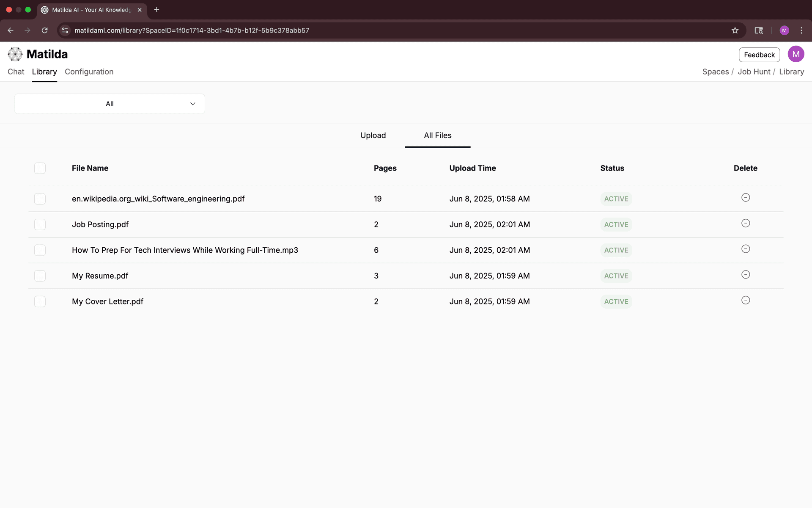Click the Feedback button
812x508 pixels.
click(759, 55)
